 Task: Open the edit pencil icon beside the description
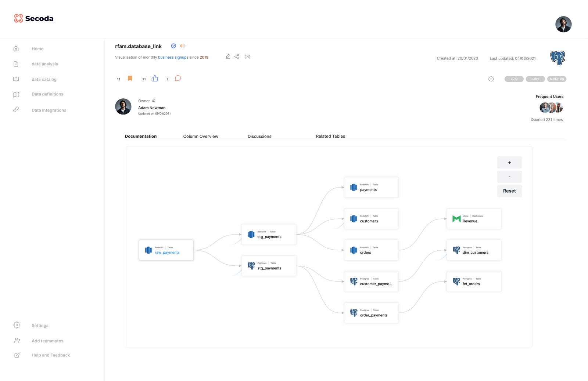(x=228, y=57)
